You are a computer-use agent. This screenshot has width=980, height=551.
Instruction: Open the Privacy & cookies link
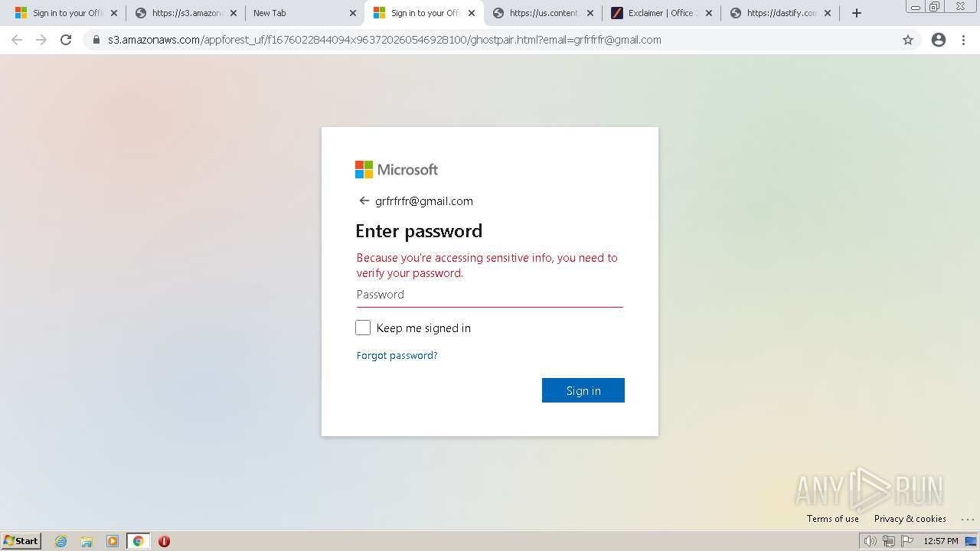(x=910, y=519)
